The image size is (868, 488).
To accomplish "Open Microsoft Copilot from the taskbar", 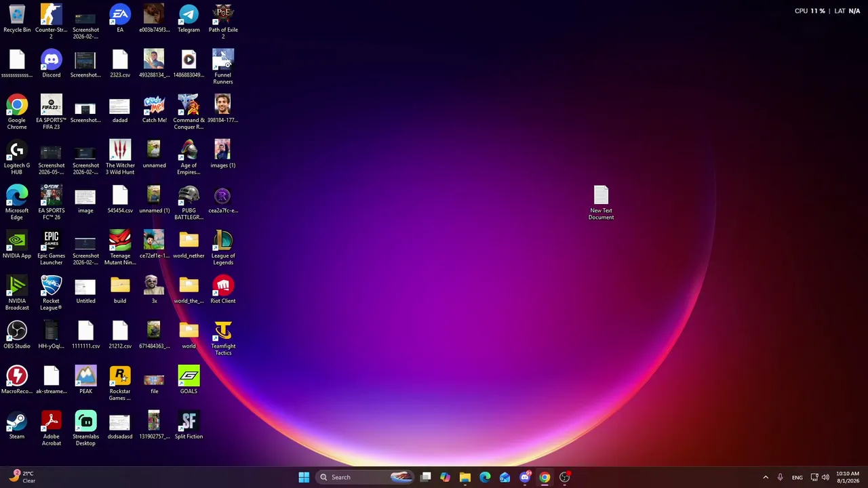I will pos(445,477).
